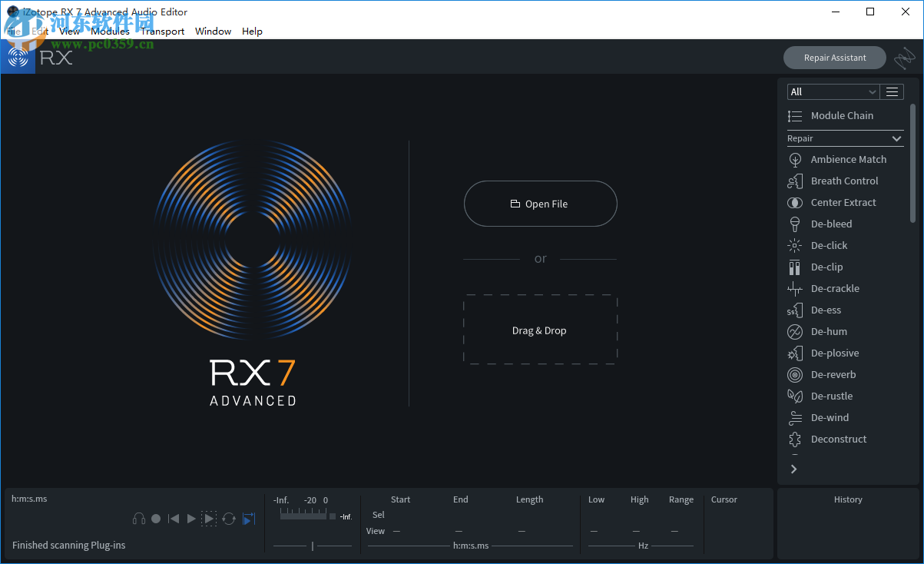This screenshot has width=924, height=564.
Task: Click the module list vertical scrollbar
Action: point(913,164)
